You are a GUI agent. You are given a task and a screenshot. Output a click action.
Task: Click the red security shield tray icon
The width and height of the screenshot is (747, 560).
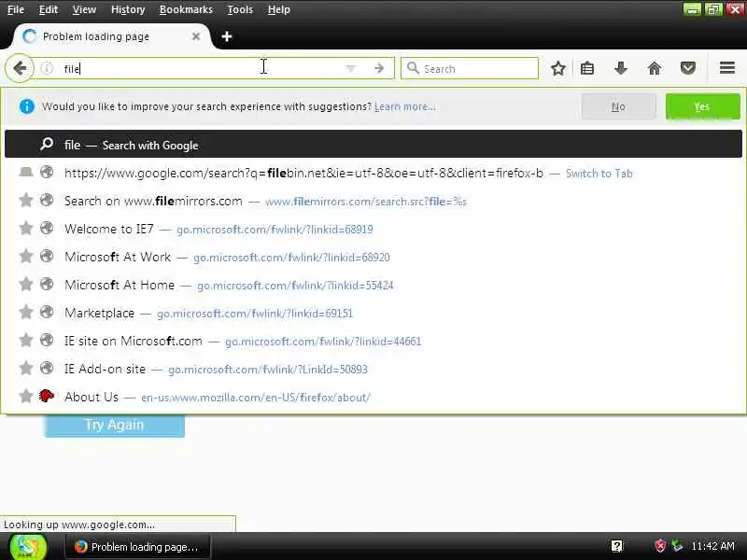(x=660, y=546)
